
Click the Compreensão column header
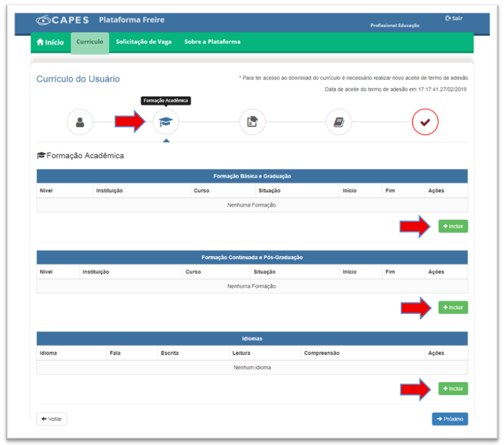click(321, 353)
